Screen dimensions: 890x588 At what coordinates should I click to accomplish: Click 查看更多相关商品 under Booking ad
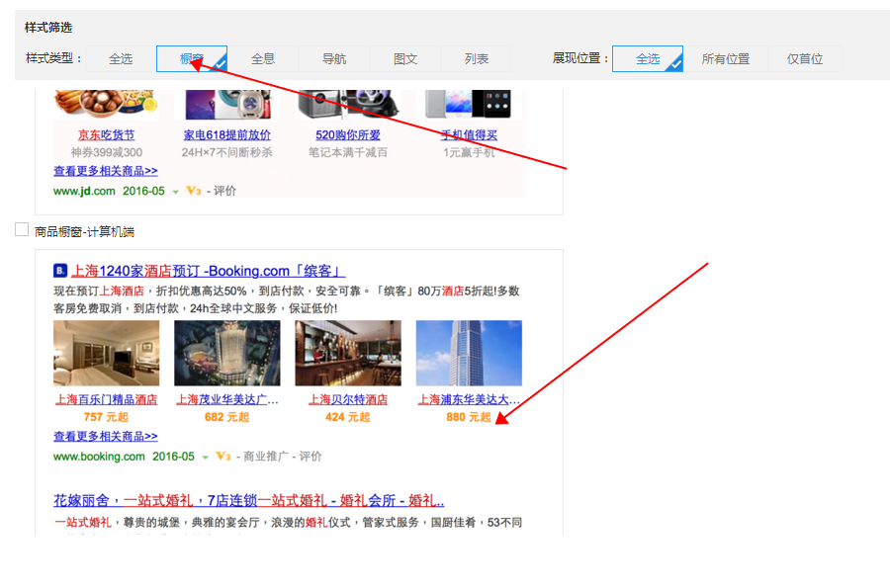[106, 436]
